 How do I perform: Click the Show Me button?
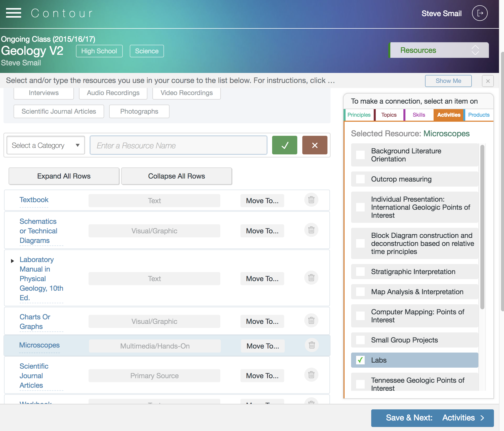(448, 81)
